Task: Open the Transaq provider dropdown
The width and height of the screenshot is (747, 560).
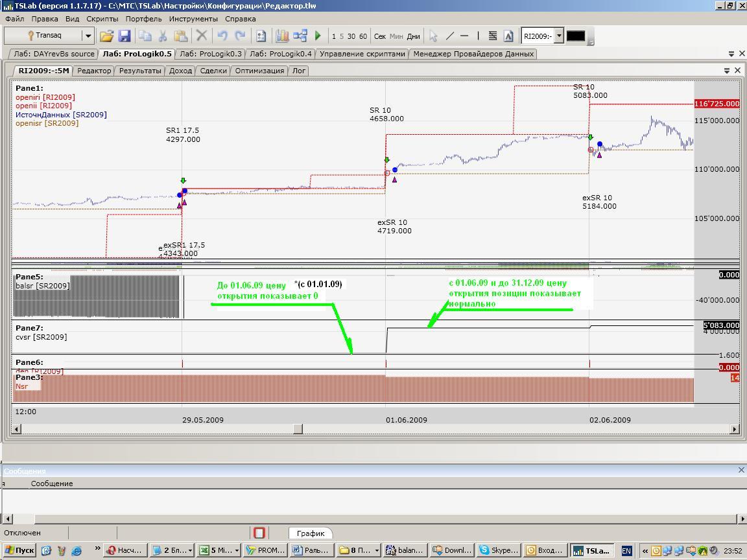Action: point(88,36)
